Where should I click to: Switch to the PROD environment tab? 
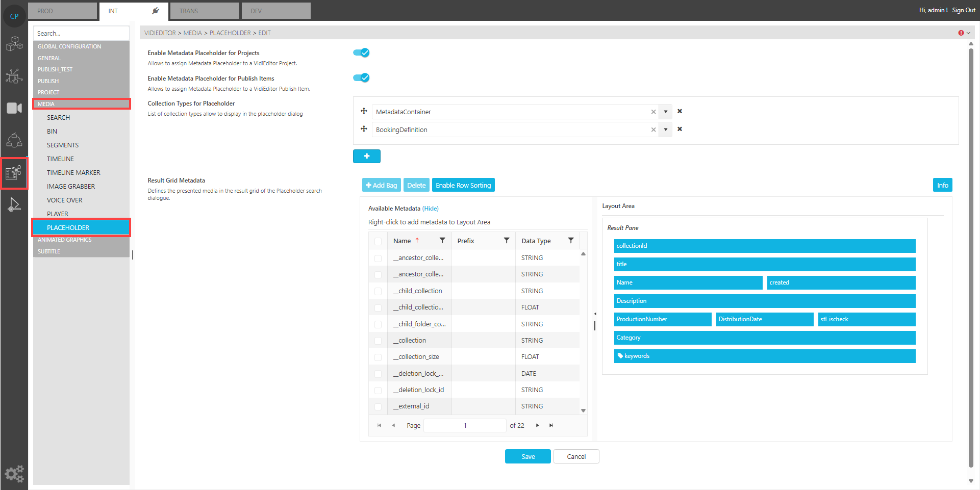pos(62,11)
